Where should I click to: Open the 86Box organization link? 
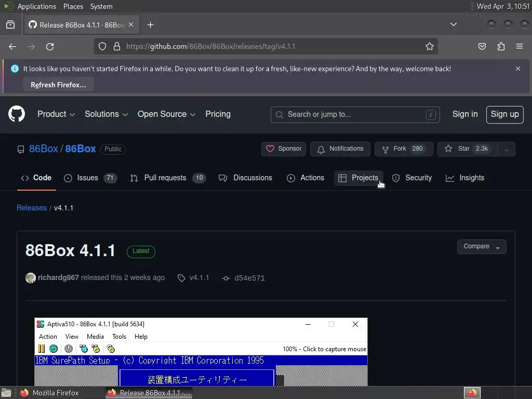pyautogui.click(x=44, y=149)
